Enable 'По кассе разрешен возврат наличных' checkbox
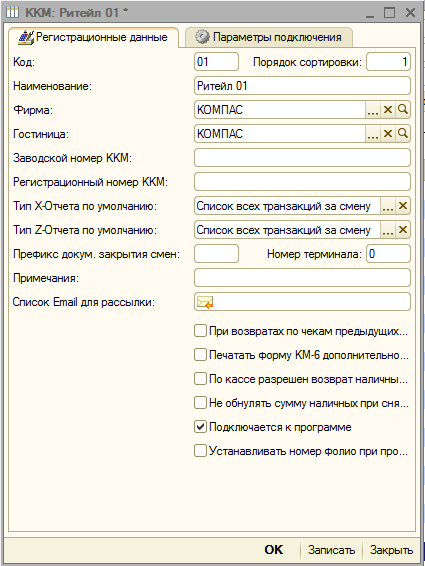This screenshot has width=425, height=566. click(x=200, y=379)
